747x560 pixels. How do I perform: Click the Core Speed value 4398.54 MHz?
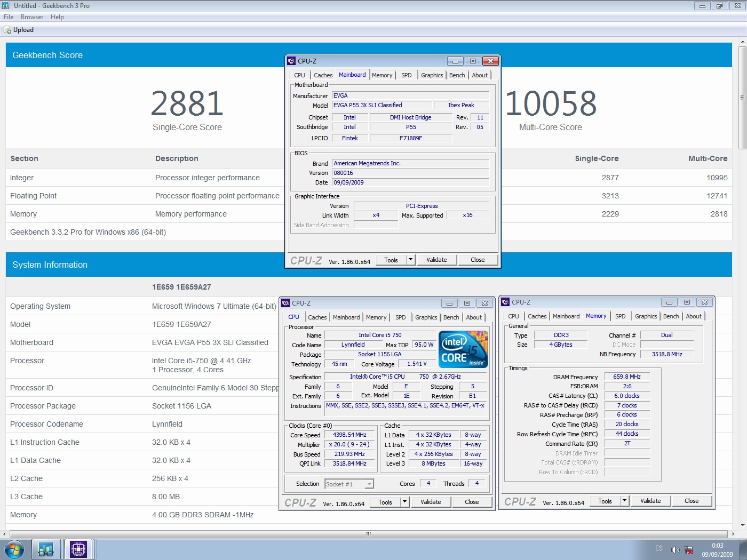(349, 435)
